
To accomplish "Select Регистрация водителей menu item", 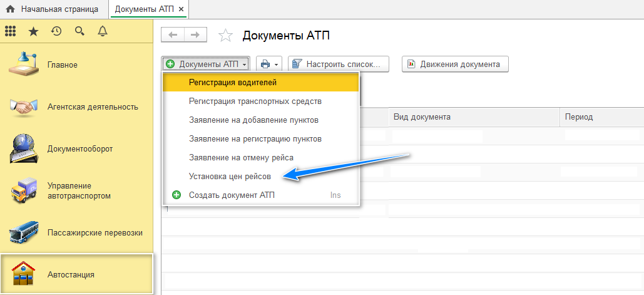I will 232,82.
